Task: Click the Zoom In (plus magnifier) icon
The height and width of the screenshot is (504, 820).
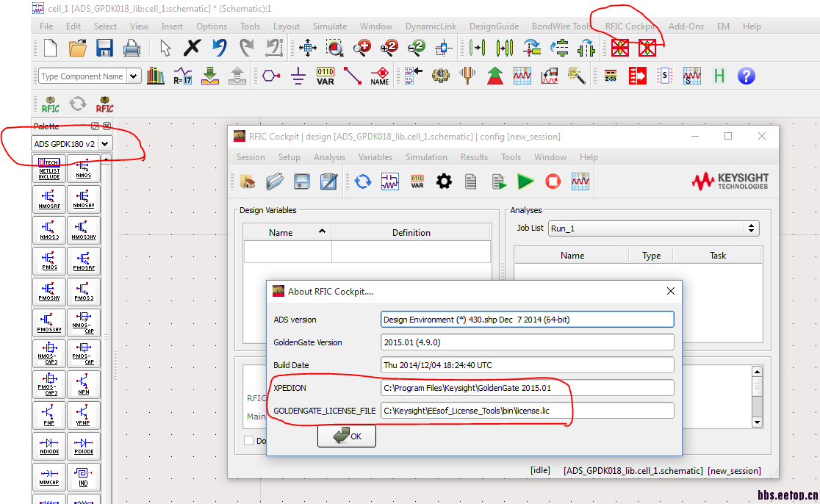Action: [362, 48]
